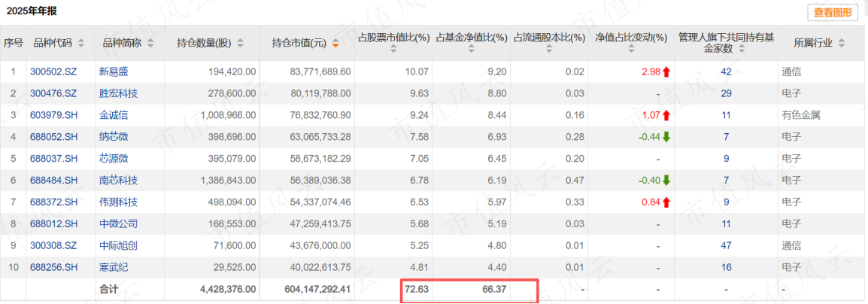Open 胜宏科技 stock name link
868x304 pixels.
(x=118, y=93)
